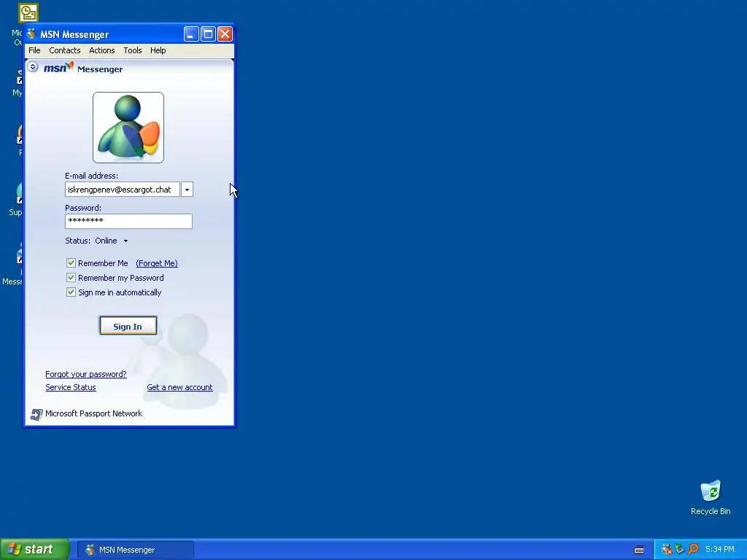Click Get a new account link
This screenshot has height=560, width=747.
179,388
